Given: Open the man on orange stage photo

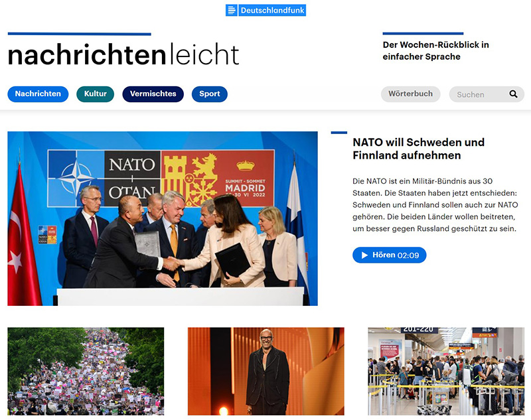Looking at the screenshot, I should tap(266, 372).
